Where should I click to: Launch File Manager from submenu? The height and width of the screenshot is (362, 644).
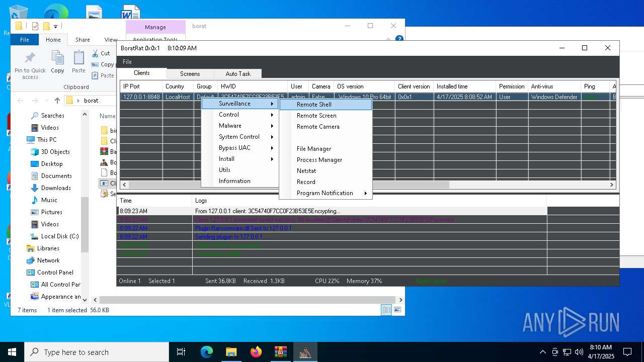(x=326, y=149)
